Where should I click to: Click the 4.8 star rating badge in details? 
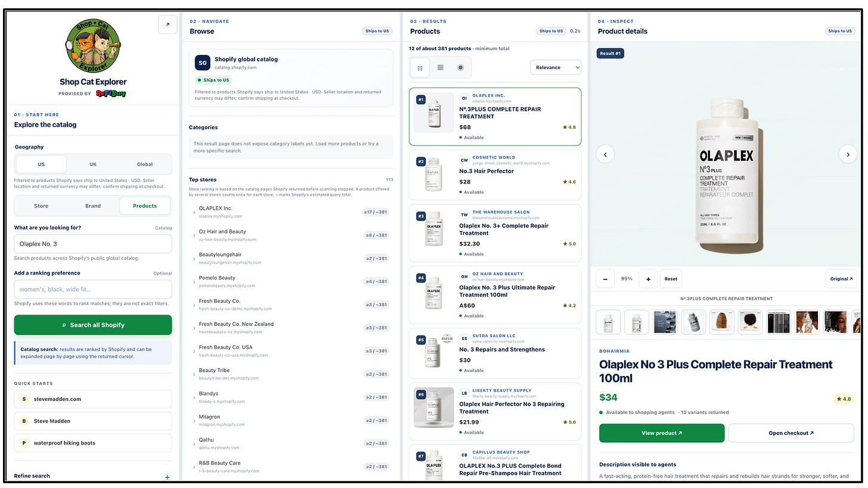pyautogui.click(x=845, y=399)
